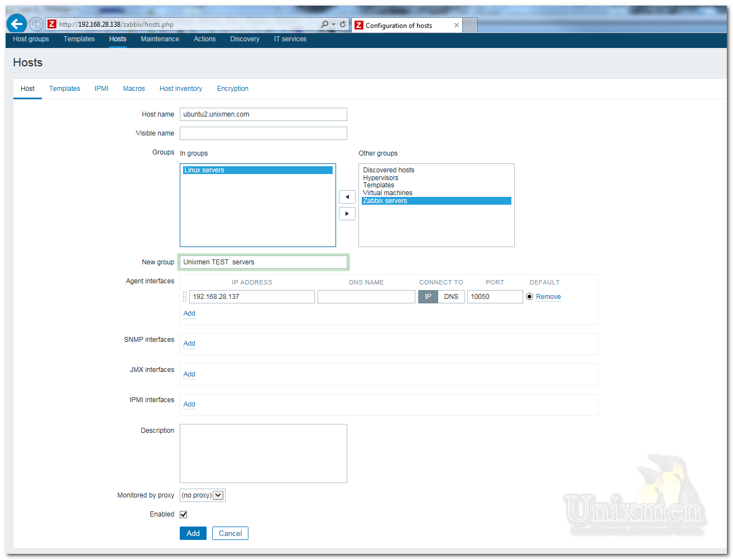Open Host groups menu
This screenshot has width=733, height=560.
pyautogui.click(x=31, y=39)
